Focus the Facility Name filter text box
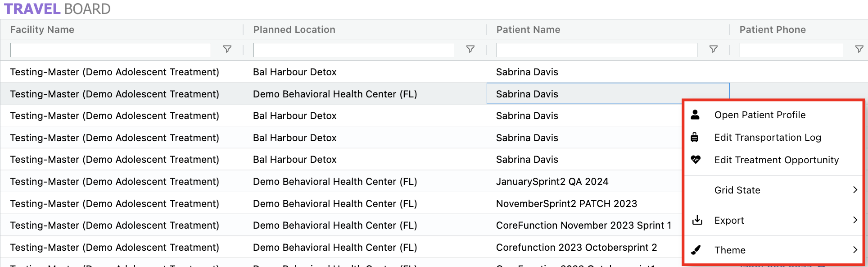This screenshot has width=868, height=267. (110, 50)
